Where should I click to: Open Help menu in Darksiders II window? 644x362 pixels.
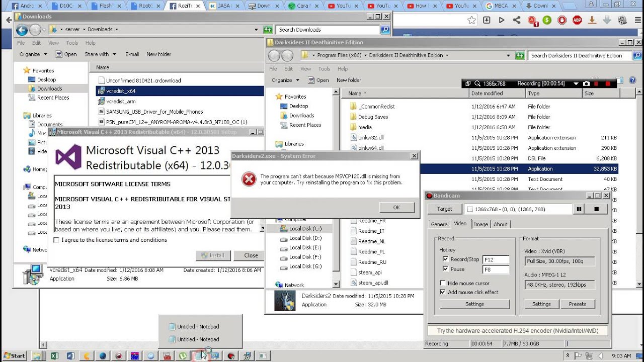[x=343, y=69]
